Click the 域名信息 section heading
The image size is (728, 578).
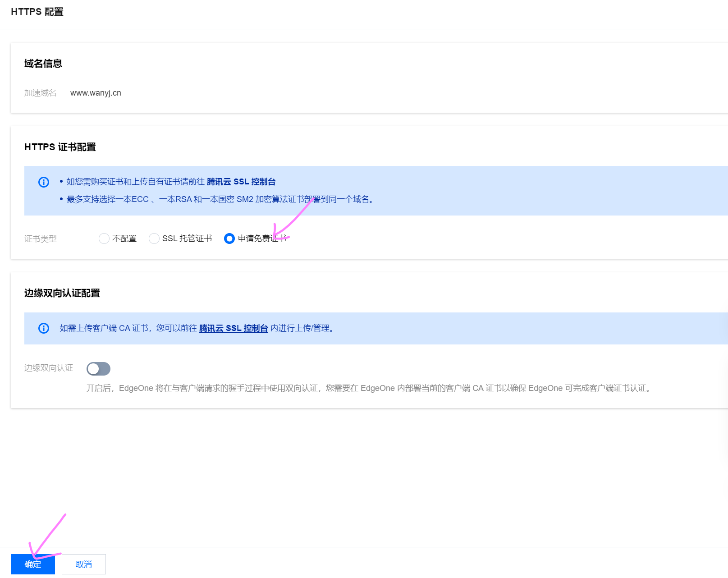click(43, 64)
